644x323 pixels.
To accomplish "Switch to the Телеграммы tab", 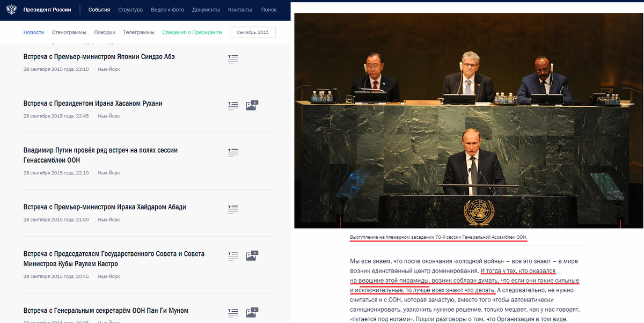I will point(138,32).
